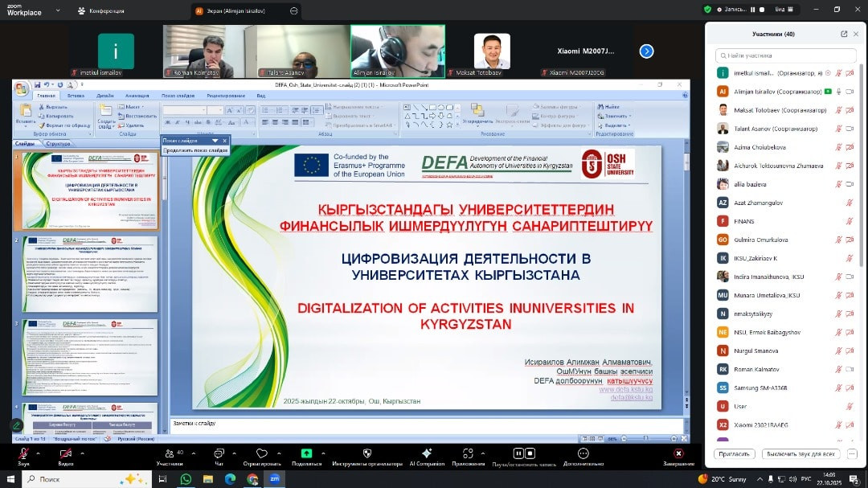Switch to the Conference tab
This screenshot has width=868, height=488.
100,11
